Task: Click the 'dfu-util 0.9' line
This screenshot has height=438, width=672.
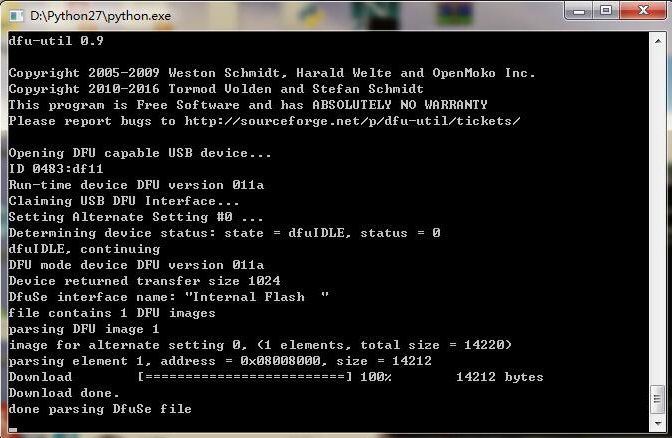Action: pos(56,41)
